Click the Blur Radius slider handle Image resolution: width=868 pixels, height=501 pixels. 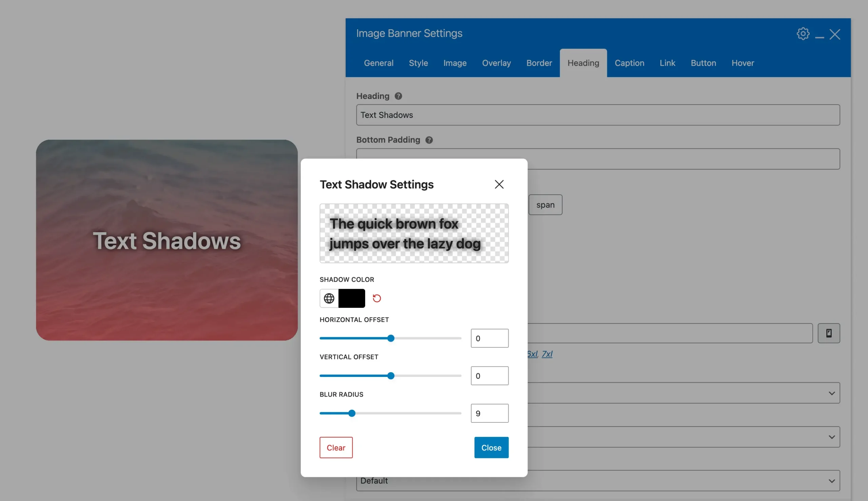tap(351, 413)
